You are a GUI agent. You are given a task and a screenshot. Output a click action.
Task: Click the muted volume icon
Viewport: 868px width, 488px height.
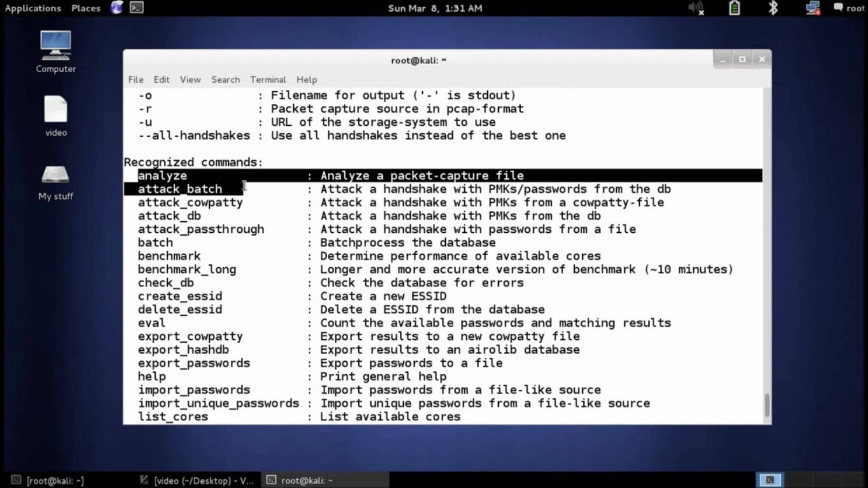point(696,8)
